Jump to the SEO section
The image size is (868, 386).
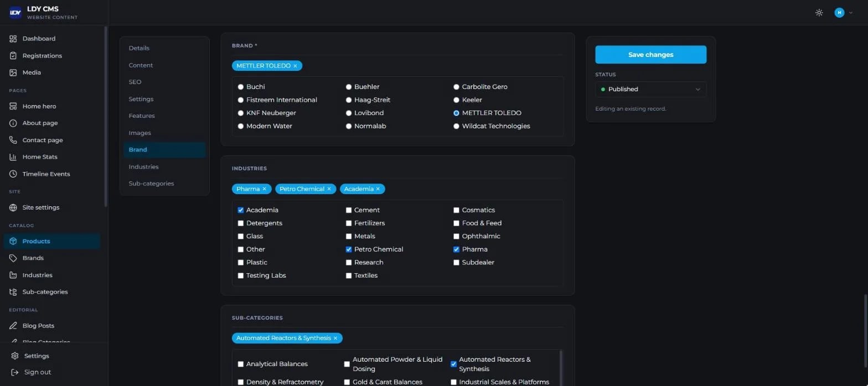tap(135, 82)
